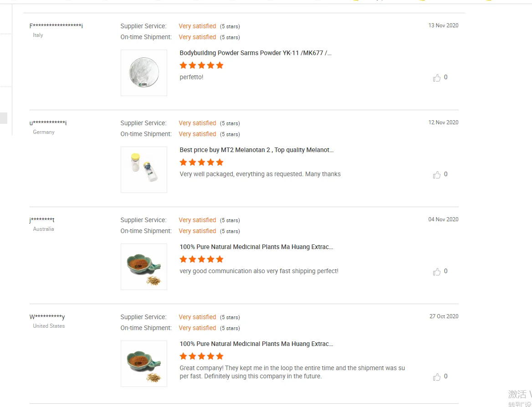Give thumbs-up to the Australia buyer's review
Screen dimensions: 532x407
tap(437, 272)
